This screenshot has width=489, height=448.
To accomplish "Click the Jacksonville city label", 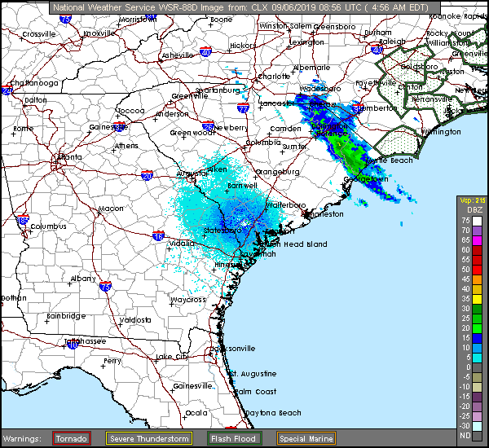I will tap(234, 349).
